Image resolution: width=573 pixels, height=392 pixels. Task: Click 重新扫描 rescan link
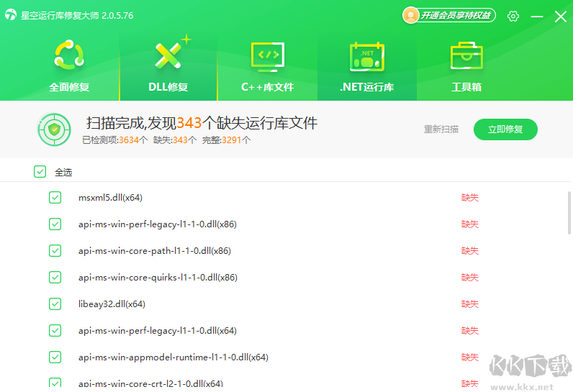441,129
